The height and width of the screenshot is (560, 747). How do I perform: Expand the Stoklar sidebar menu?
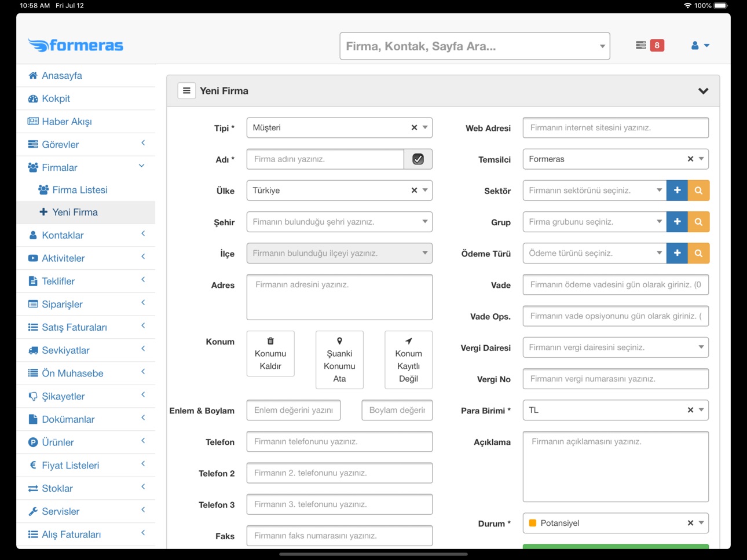(86, 488)
